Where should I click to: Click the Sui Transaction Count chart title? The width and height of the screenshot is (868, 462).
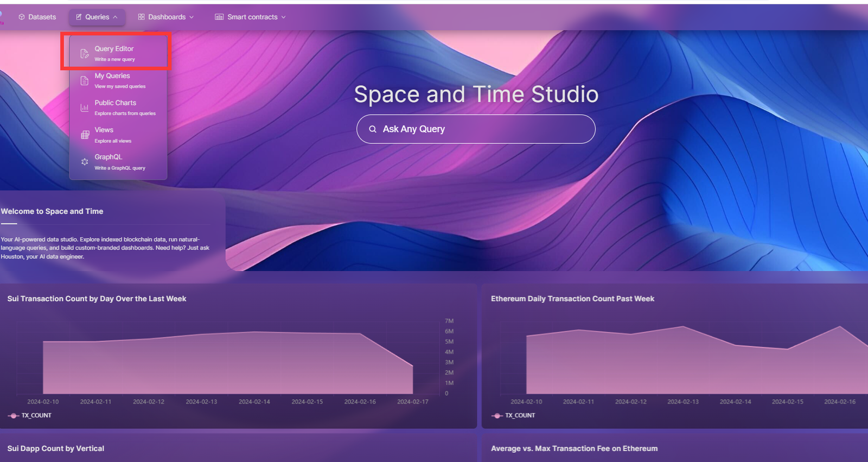(97, 299)
